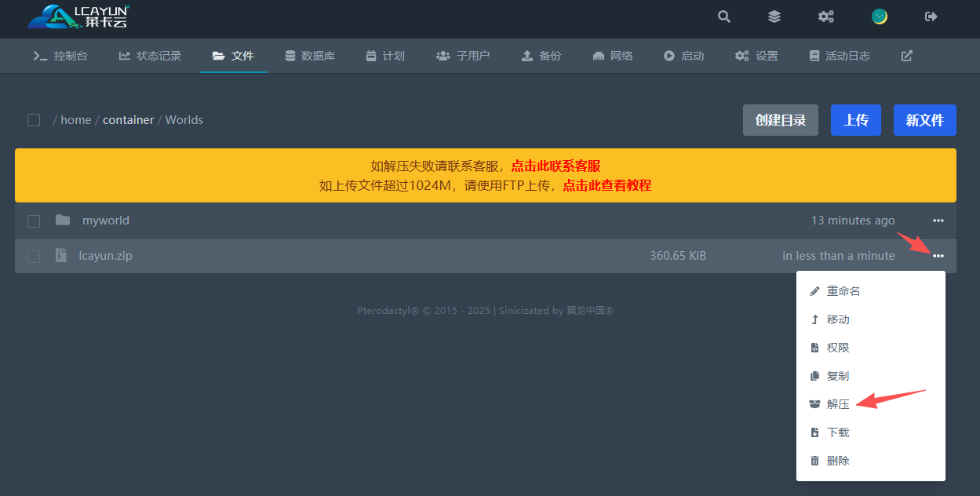Open the search magnifier icon
This screenshot has height=496, width=980.
[x=724, y=16]
